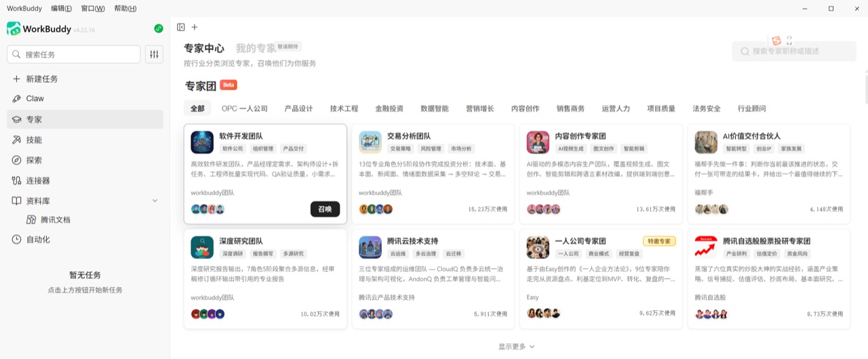Switch to 专家中心 tab
Viewport: 868px width, 359px height.
click(x=204, y=48)
